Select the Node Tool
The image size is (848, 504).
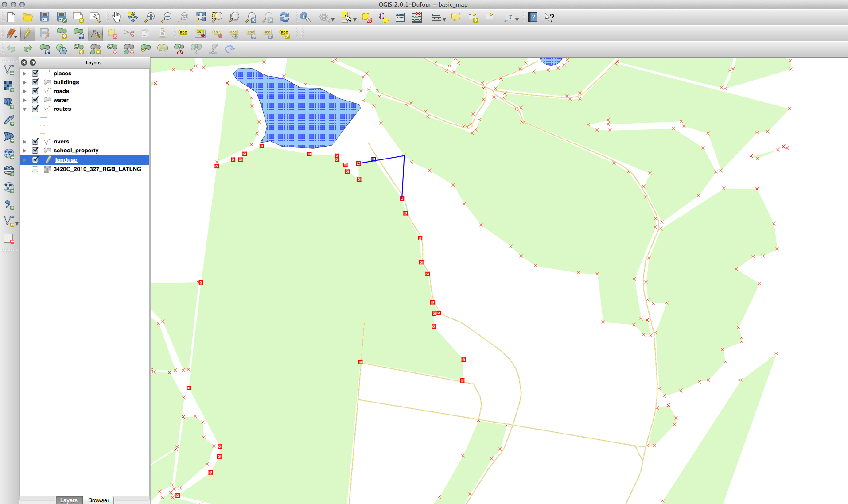[95, 33]
